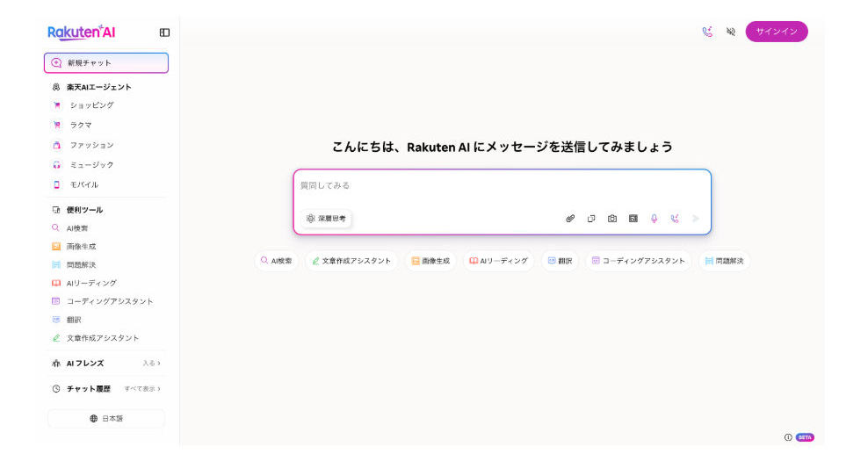The height and width of the screenshot is (454, 868).
Task: Click the microphone voice input icon
Action: pyautogui.click(x=654, y=219)
